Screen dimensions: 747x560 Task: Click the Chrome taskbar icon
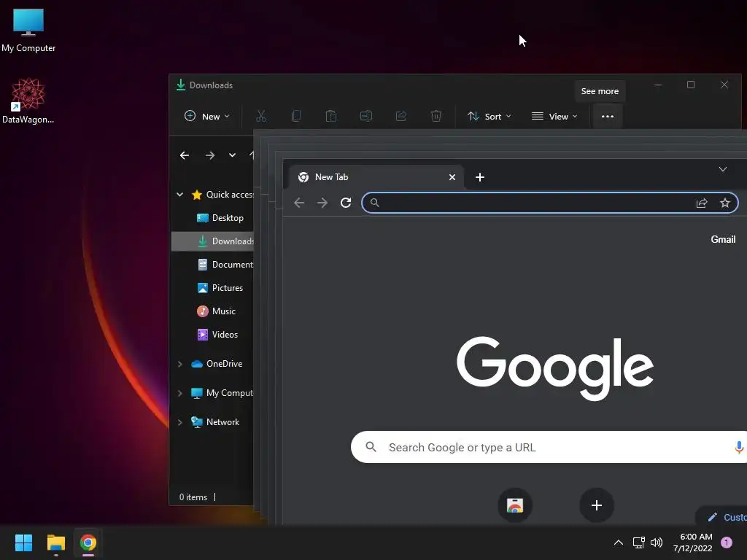point(88,542)
